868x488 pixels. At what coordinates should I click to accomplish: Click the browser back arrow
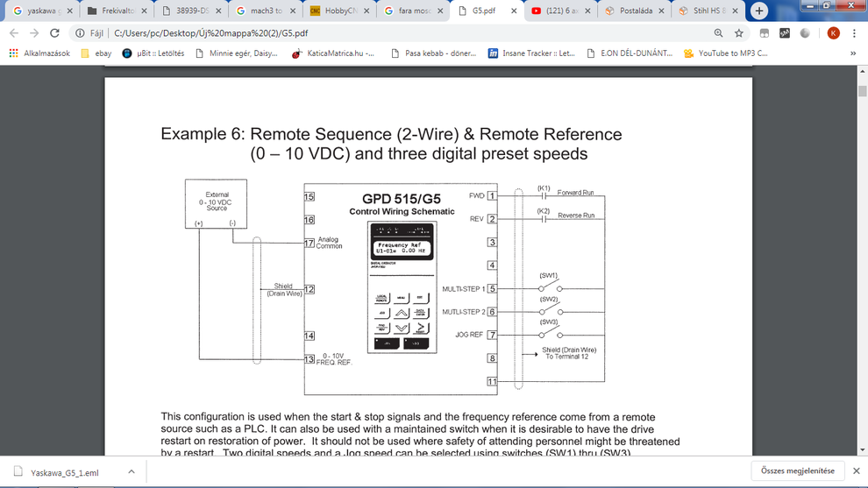tap(13, 33)
